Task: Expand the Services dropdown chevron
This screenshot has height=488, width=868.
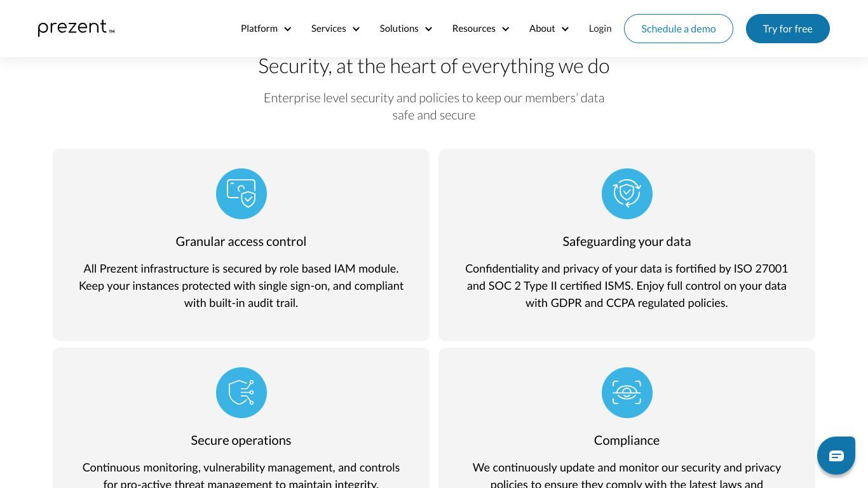Action: (356, 29)
